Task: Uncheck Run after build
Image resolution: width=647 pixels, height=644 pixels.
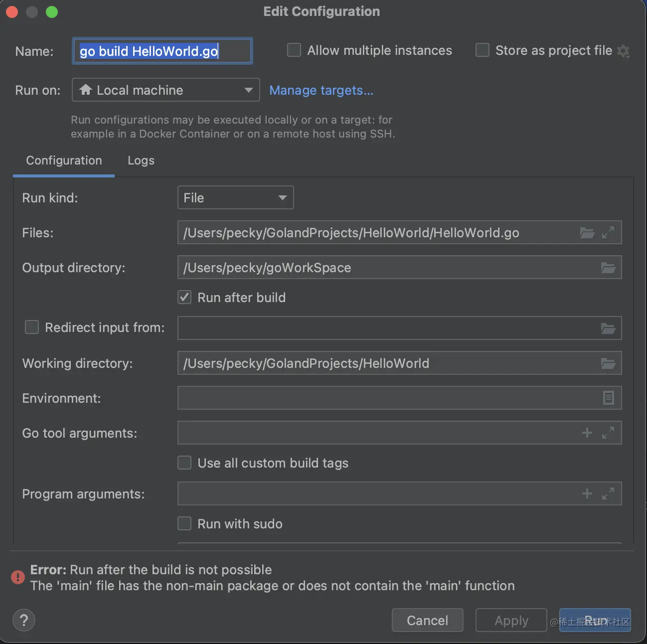Action: 185,298
